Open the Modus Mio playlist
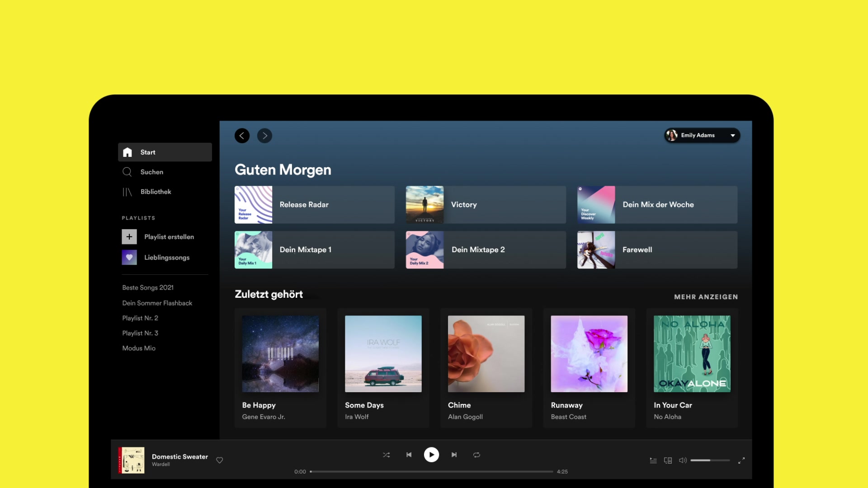The height and width of the screenshot is (488, 868). (x=139, y=348)
